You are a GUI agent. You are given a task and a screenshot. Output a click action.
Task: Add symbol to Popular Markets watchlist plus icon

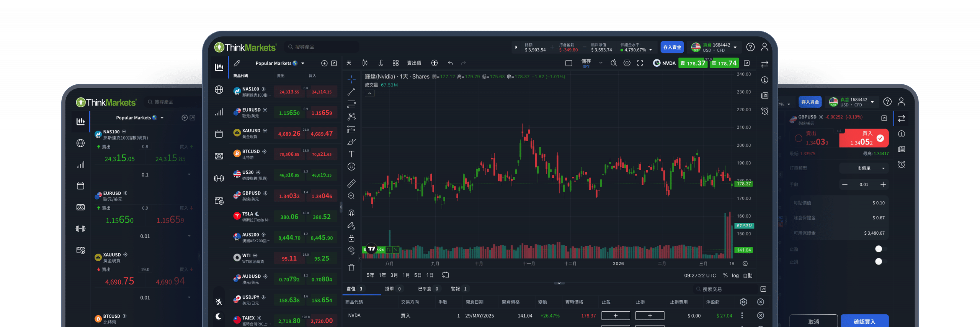point(324,63)
